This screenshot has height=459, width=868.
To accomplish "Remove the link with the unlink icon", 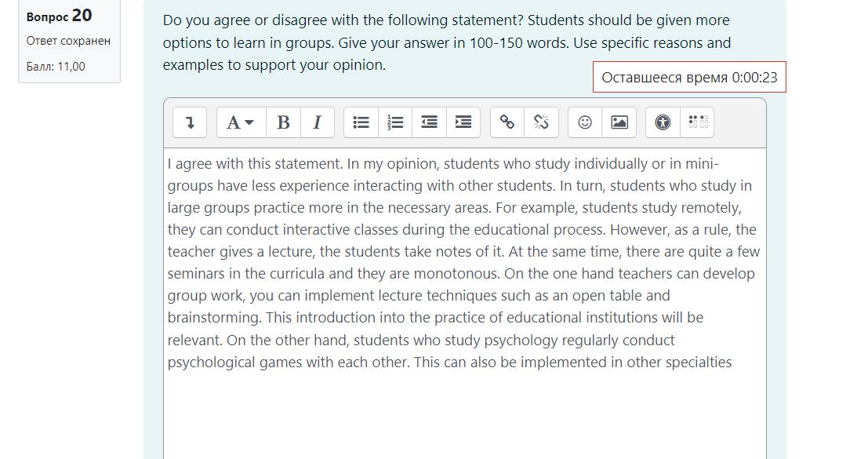I will click(541, 122).
